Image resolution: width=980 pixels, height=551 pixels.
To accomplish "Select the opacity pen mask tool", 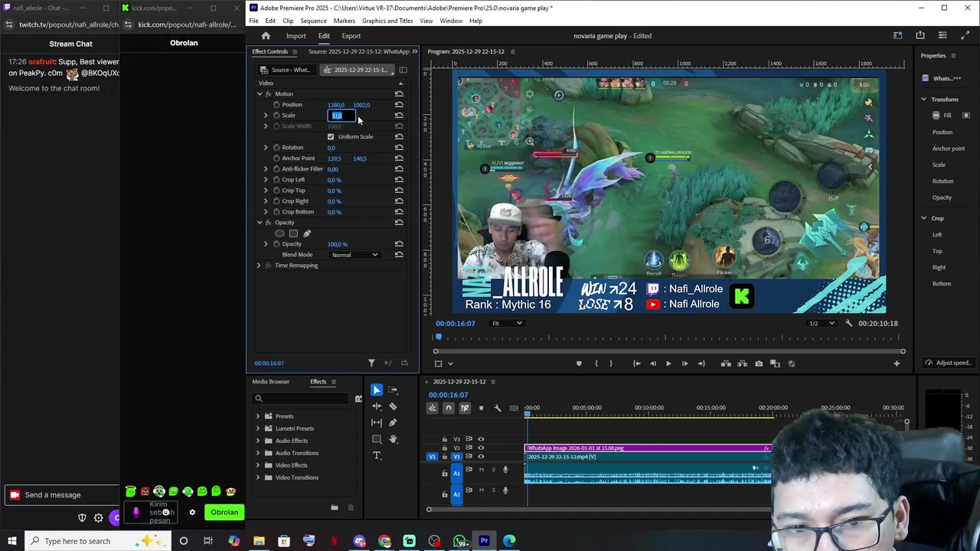I will (307, 233).
